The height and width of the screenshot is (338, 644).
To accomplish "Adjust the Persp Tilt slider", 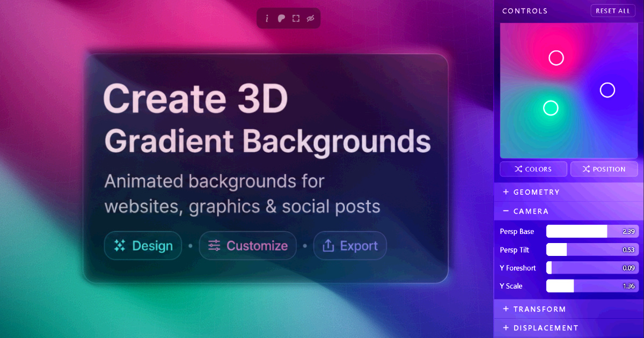I will click(592, 249).
